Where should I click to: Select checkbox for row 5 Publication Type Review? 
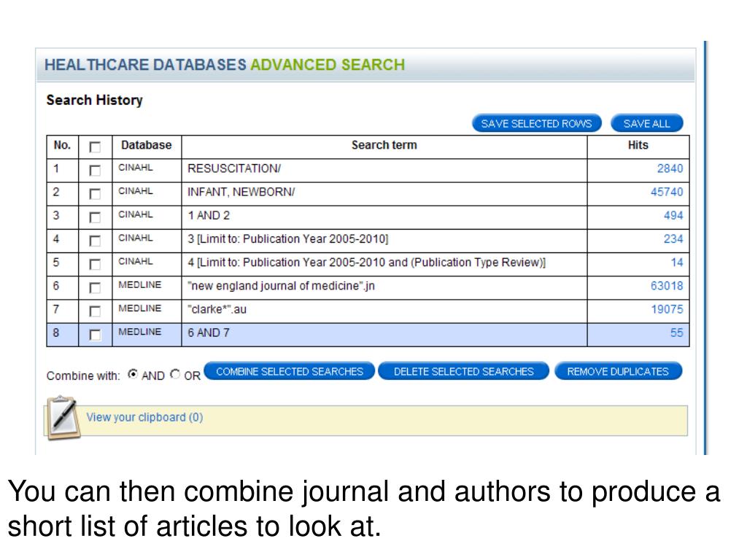(x=95, y=264)
